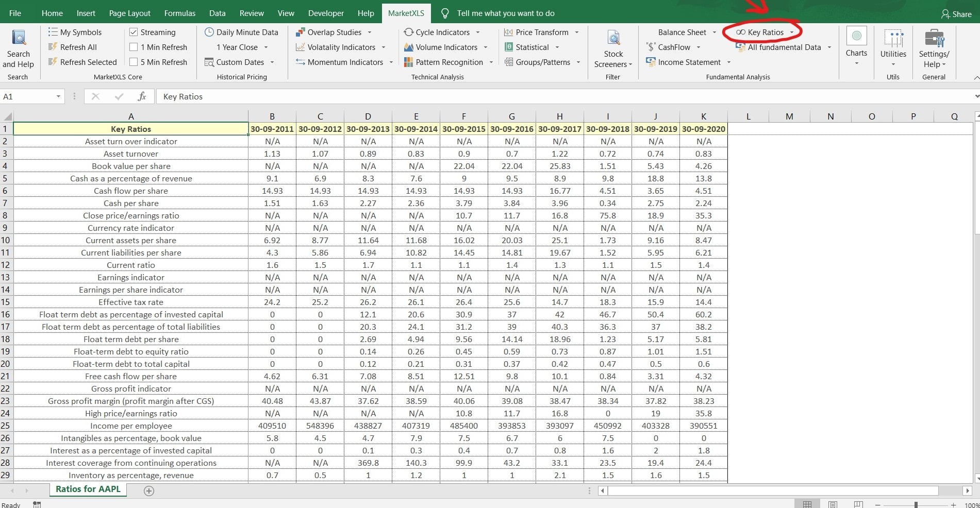Screen dimensions: 980x508
Task: Open the Stock Screeners filter icon
Action: 613,38
